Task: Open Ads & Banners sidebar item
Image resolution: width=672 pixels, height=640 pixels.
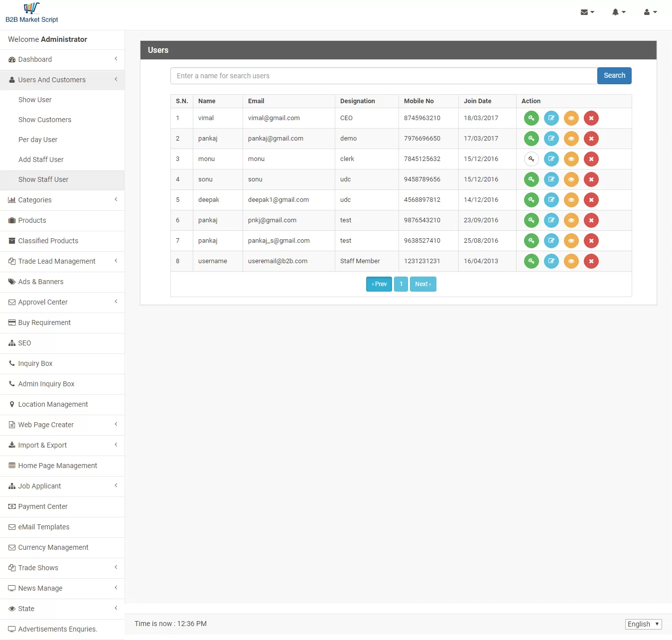Action: tap(62, 282)
